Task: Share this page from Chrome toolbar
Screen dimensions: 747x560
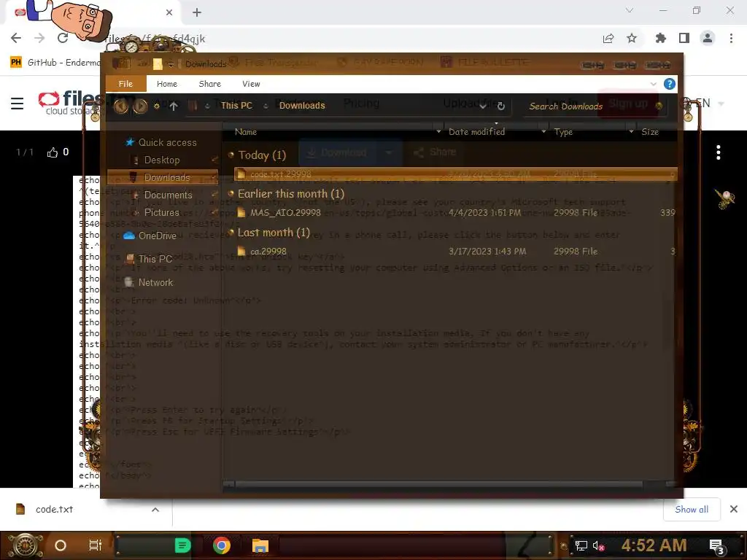Action: click(608, 39)
